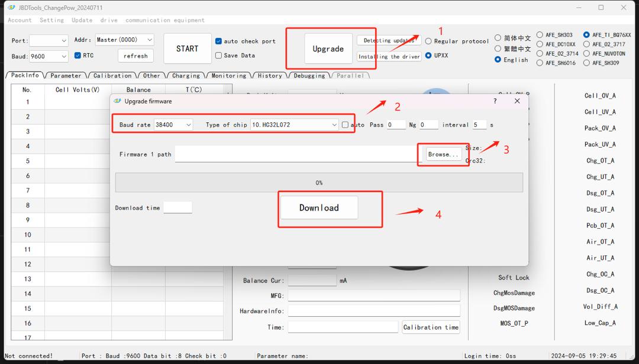Click the firmware download progress bar

(319, 183)
